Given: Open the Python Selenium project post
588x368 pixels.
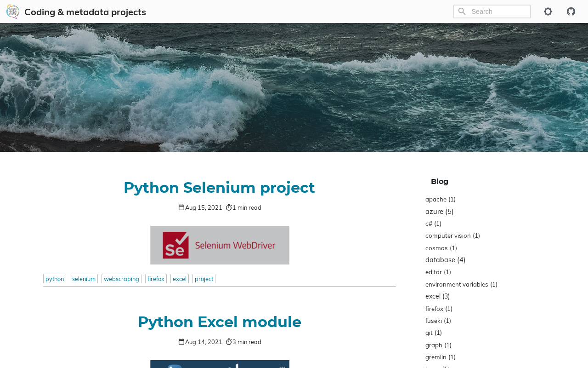Looking at the screenshot, I should click(x=219, y=188).
